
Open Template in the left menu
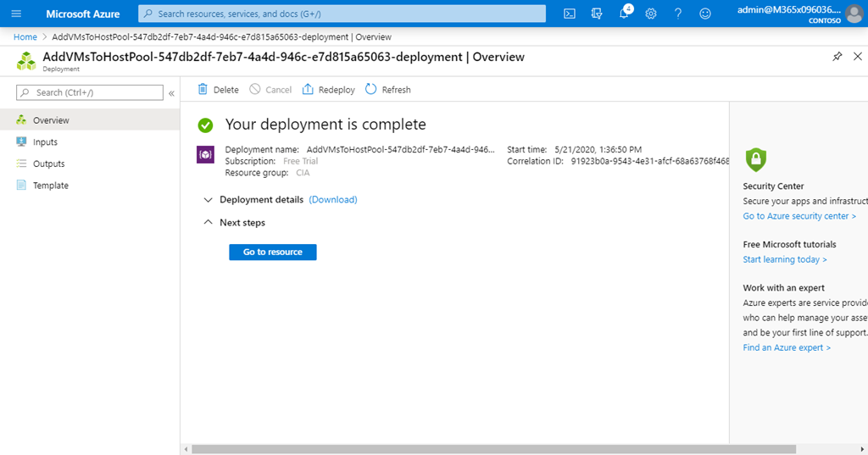50,186
